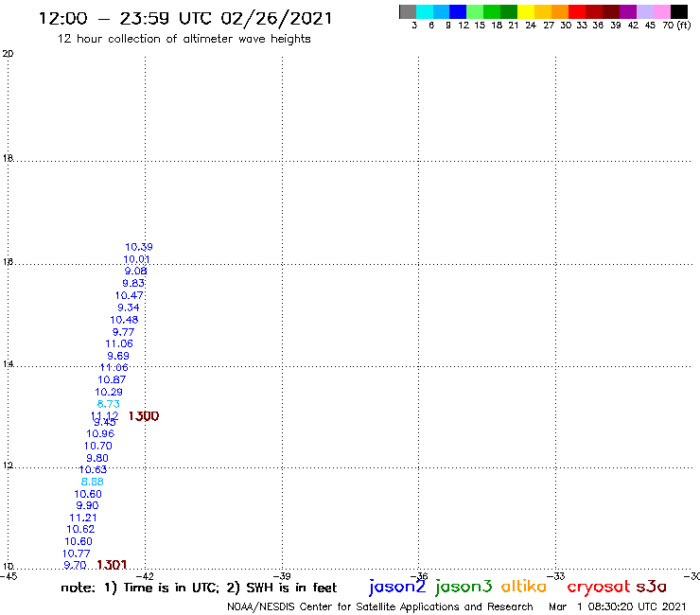This screenshot has height=615, width=700.
Task: Click the wave height value '10.01'
Action: (136, 259)
